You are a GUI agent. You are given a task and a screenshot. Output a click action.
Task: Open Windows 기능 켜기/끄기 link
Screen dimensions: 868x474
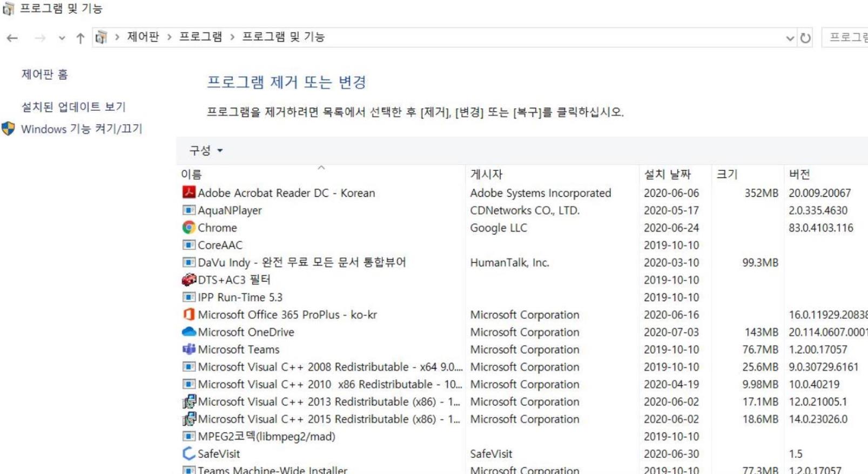point(82,129)
